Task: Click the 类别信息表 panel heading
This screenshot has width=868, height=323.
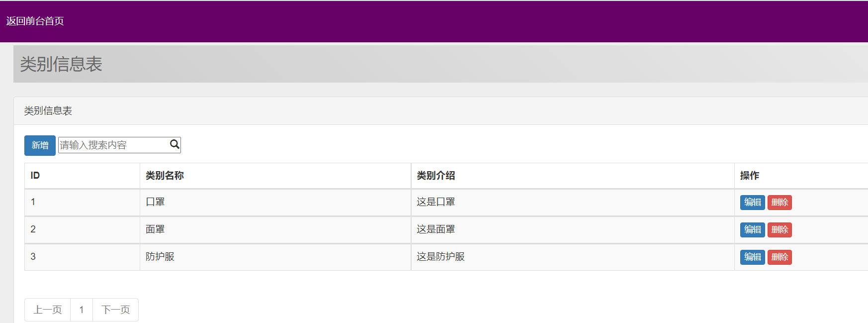Action: (x=48, y=111)
